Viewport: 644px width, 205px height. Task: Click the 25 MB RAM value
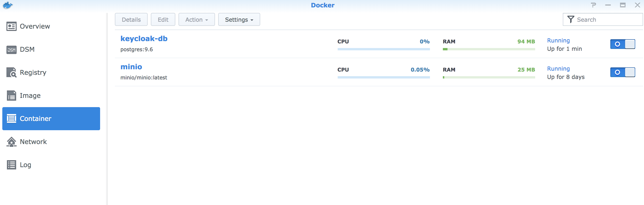tap(526, 70)
